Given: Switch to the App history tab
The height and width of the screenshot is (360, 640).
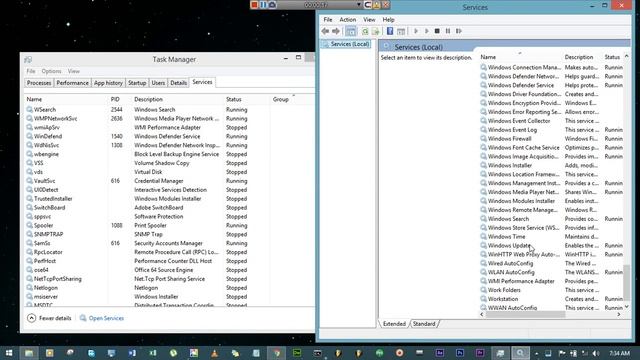Looking at the screenshot, I should pos(108,83).
